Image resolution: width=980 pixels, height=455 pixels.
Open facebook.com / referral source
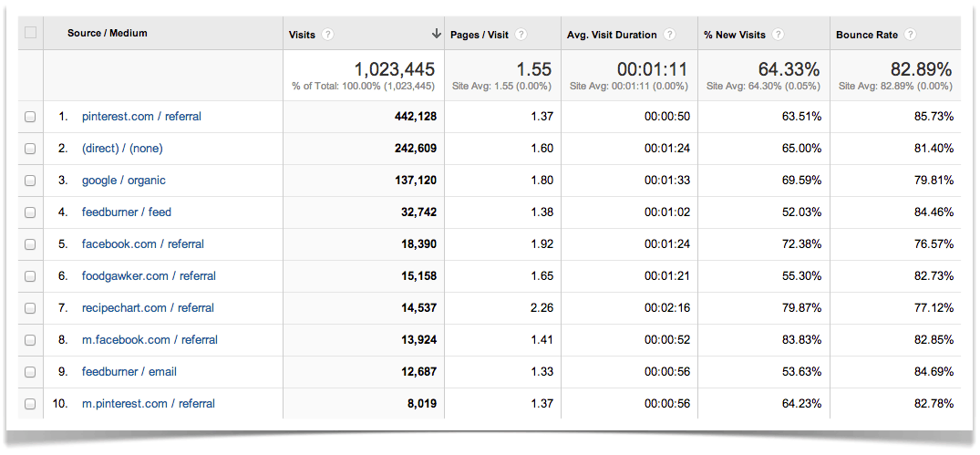pyautogui.click(x=142, y=244)
